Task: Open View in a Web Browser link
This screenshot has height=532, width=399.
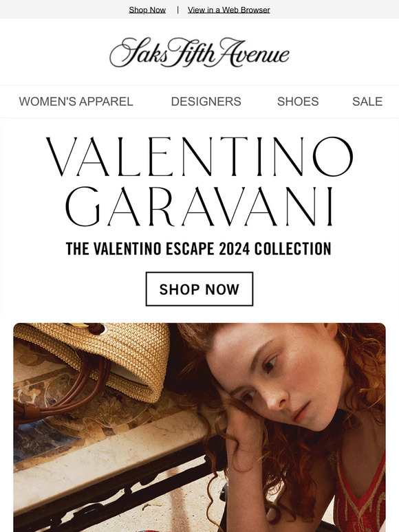Action: click(229, 10)
